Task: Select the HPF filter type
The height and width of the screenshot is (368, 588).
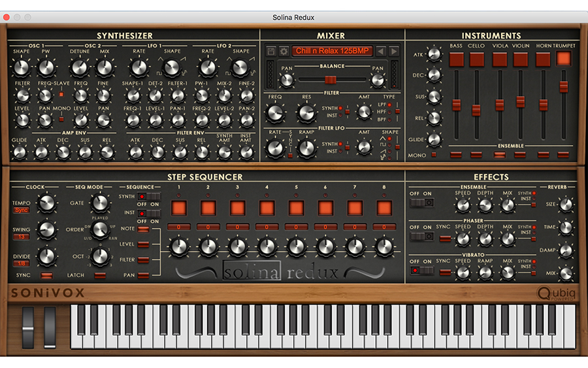Action: click(389, 112)
